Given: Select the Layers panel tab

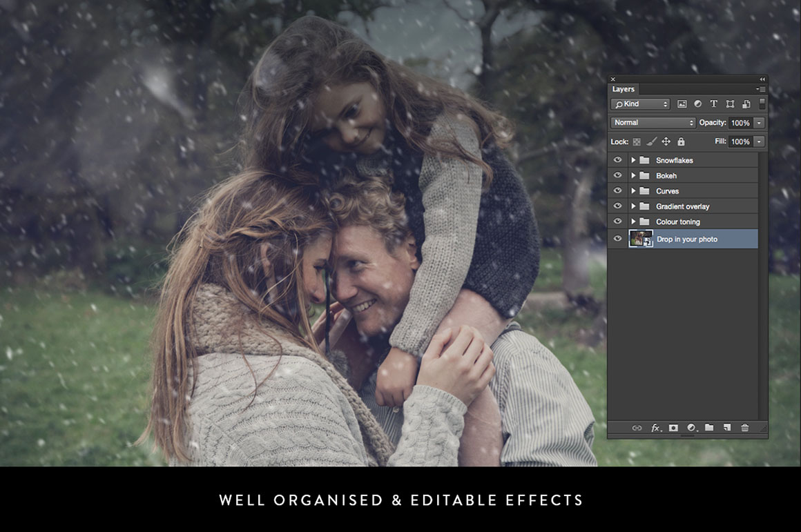Looking at the screenshot, I should [623, 89].
